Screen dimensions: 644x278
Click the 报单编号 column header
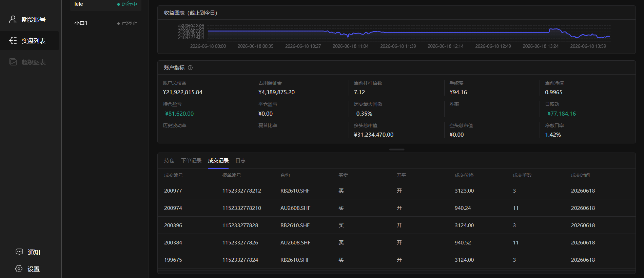(x=232, y=175)
